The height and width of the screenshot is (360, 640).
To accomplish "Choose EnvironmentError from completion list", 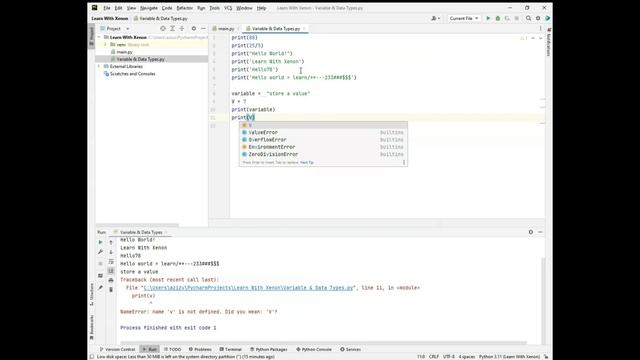I will click(323, 147).
